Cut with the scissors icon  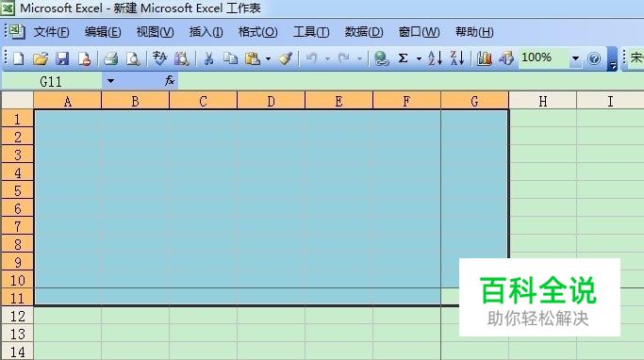[x=208, y=58]
